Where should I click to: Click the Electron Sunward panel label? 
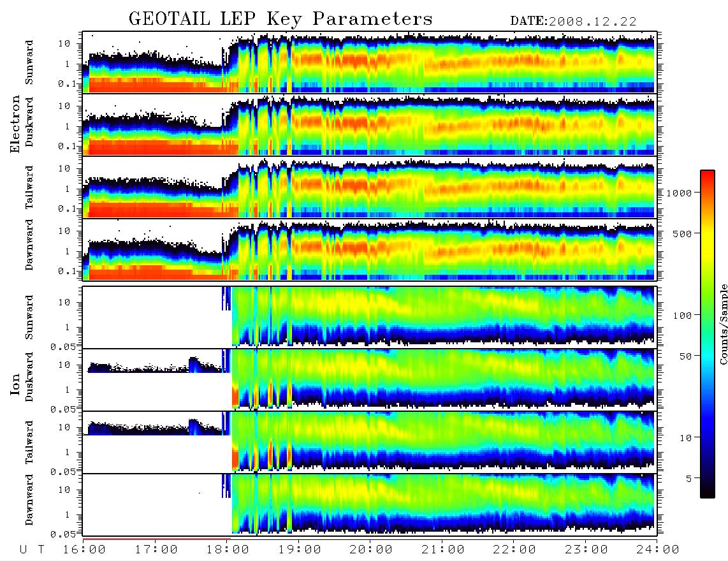click(29, 62)
